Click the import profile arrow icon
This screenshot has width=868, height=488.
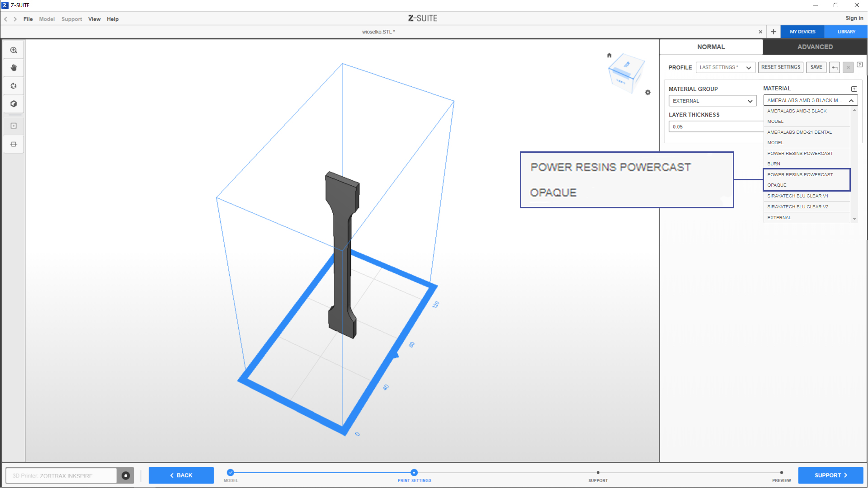click(835, 67)
